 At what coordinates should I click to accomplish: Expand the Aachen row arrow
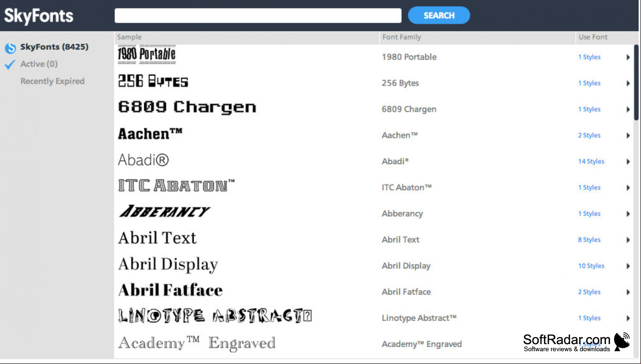coord(628,135)
